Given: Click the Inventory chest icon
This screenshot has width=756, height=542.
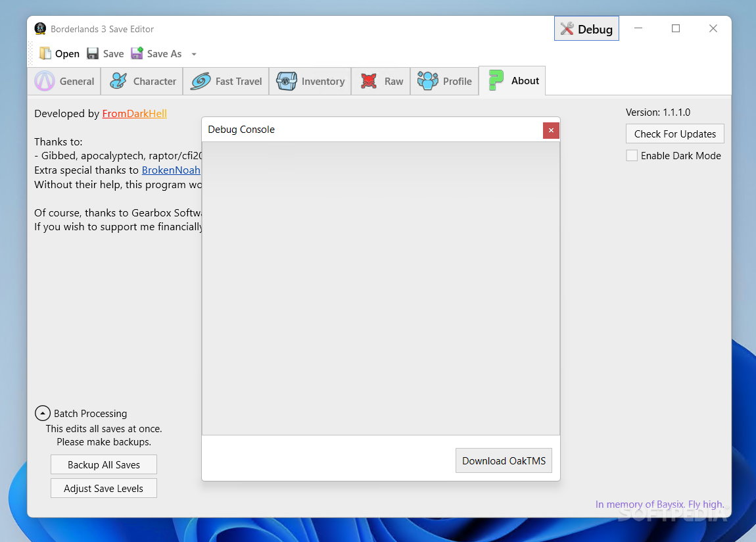Looking at the screenshot, I should coord(287,81).
